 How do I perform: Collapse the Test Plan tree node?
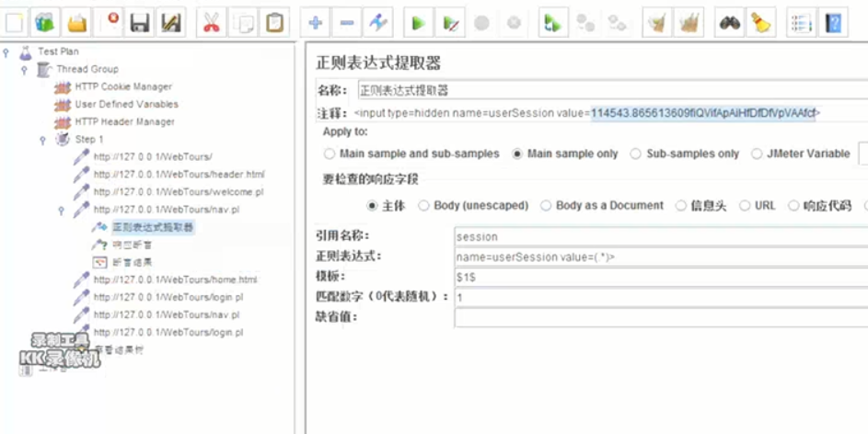(6, 53)
